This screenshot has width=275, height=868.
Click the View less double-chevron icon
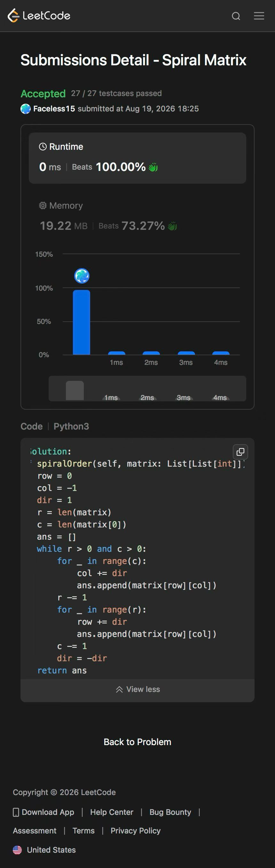[119, 689]
